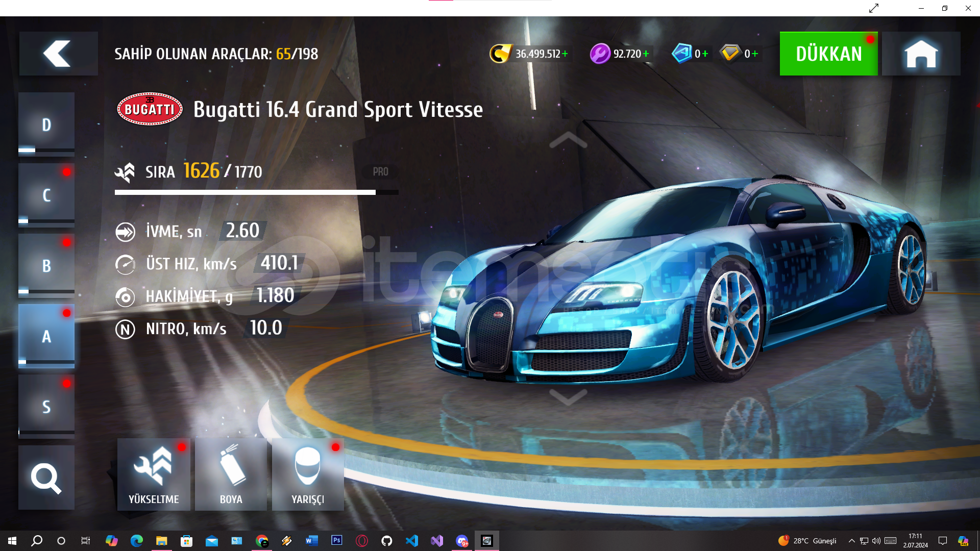Open Windows taskbar search

37,541
